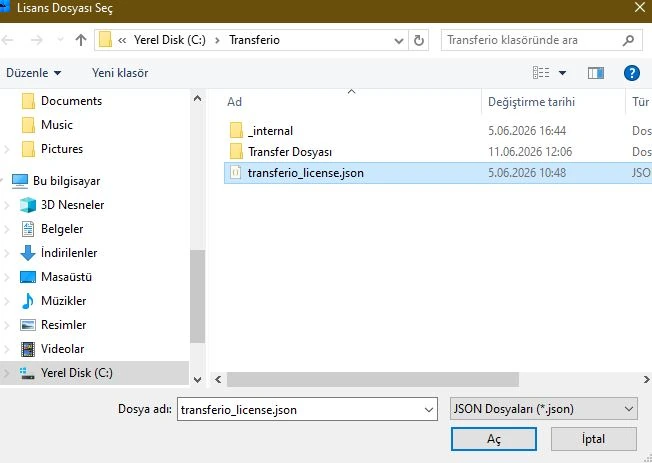Go up one folder level

pyautogui.click(x=81, y=40)
